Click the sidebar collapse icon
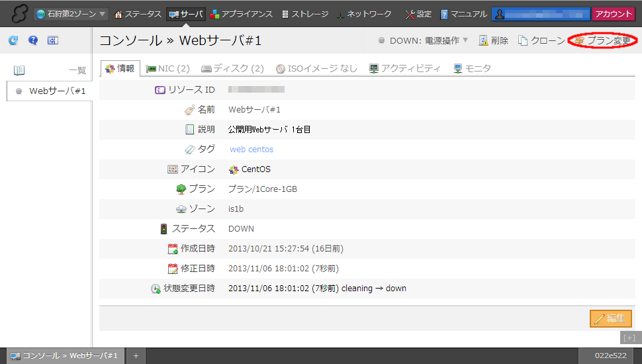The image size is (642, 364). [53, 40]
